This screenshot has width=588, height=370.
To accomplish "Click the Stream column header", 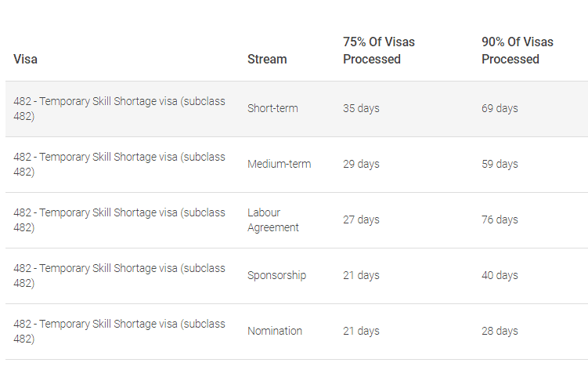I will (x=267, y=60).
